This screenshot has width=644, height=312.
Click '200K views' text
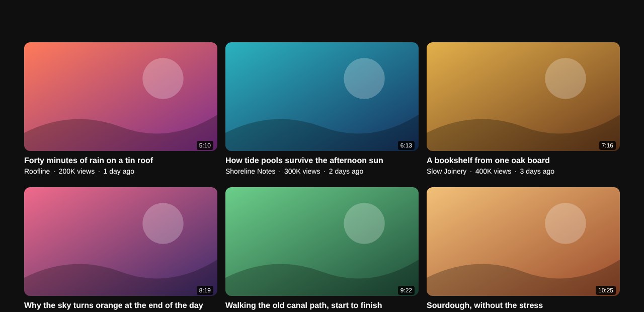[76, 172]
